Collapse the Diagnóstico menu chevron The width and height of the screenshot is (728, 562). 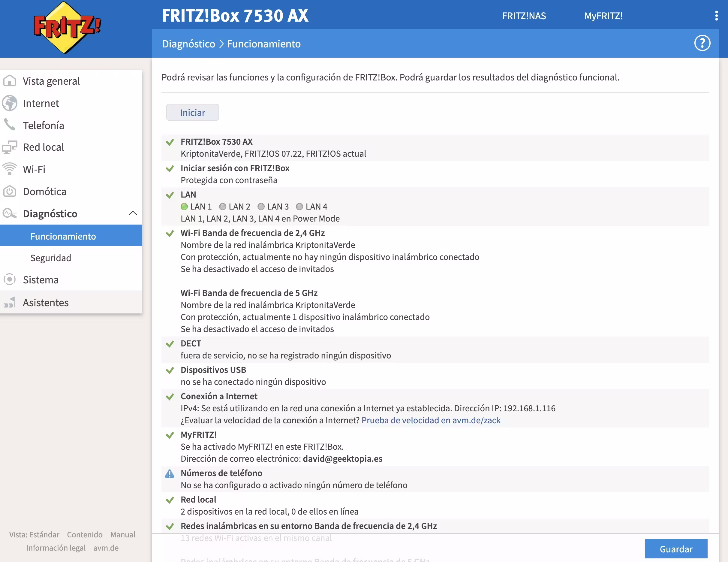[x=133, y=213]
